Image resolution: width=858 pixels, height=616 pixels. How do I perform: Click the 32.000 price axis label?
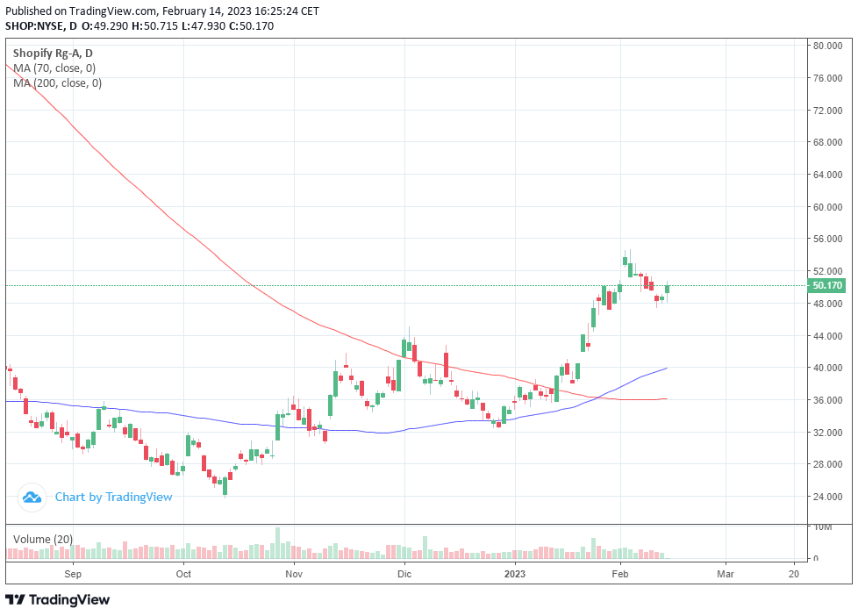(827, 432)
